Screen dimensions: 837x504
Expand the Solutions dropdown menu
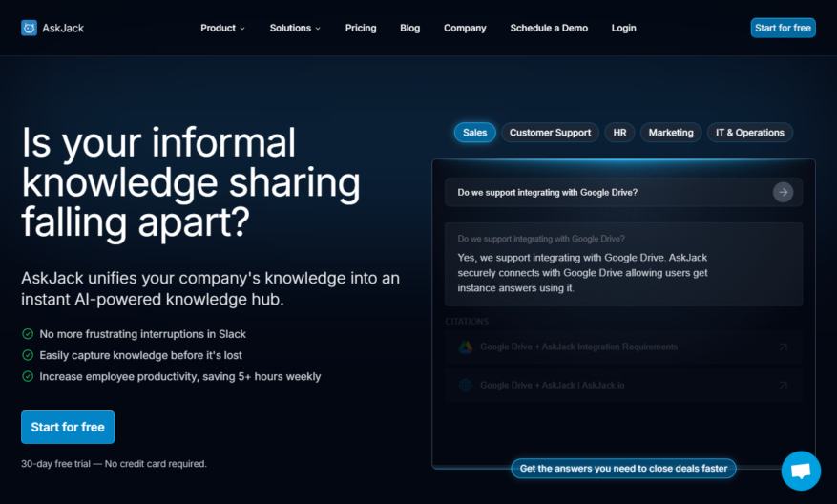295,28
